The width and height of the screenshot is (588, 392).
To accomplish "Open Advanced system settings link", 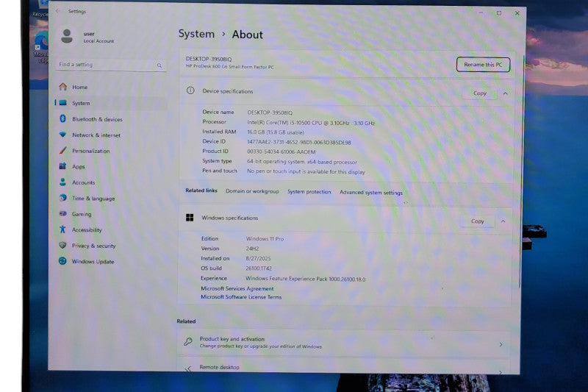I will (371, 193).
